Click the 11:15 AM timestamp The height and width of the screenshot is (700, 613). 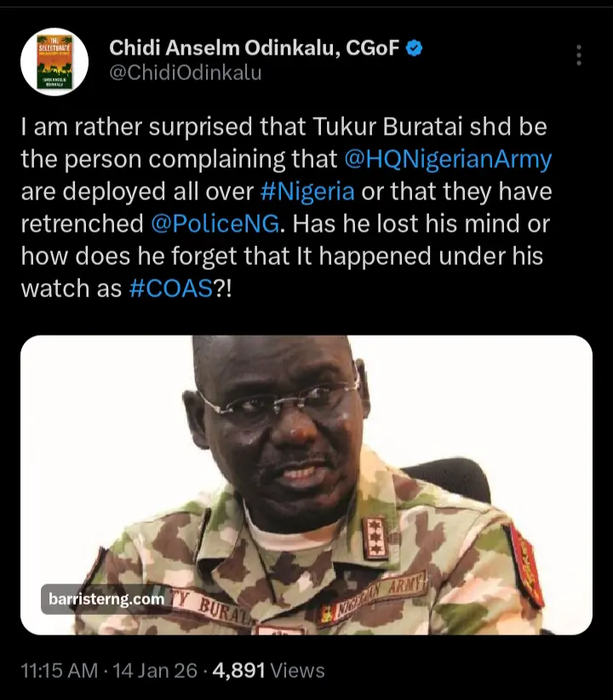[x=58, y=670]
